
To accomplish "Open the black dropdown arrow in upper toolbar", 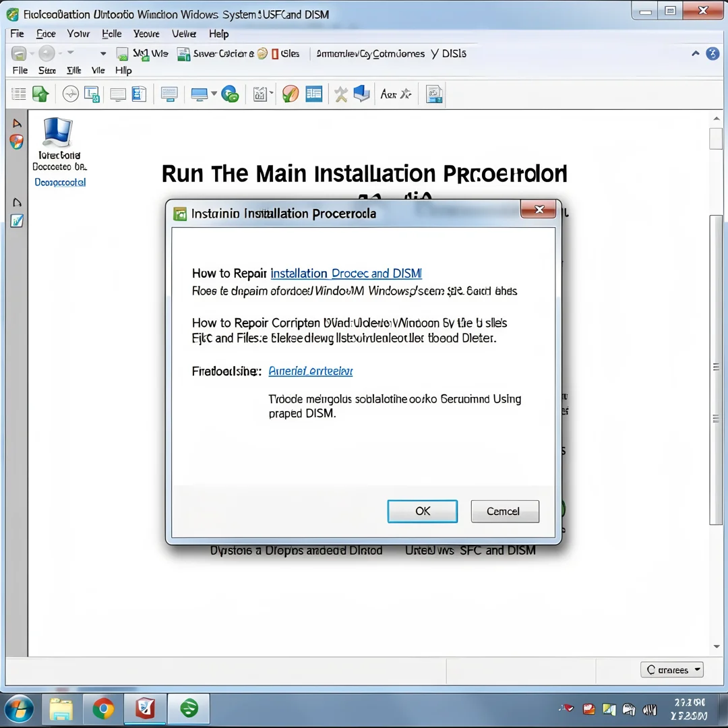I will (103, 54).
